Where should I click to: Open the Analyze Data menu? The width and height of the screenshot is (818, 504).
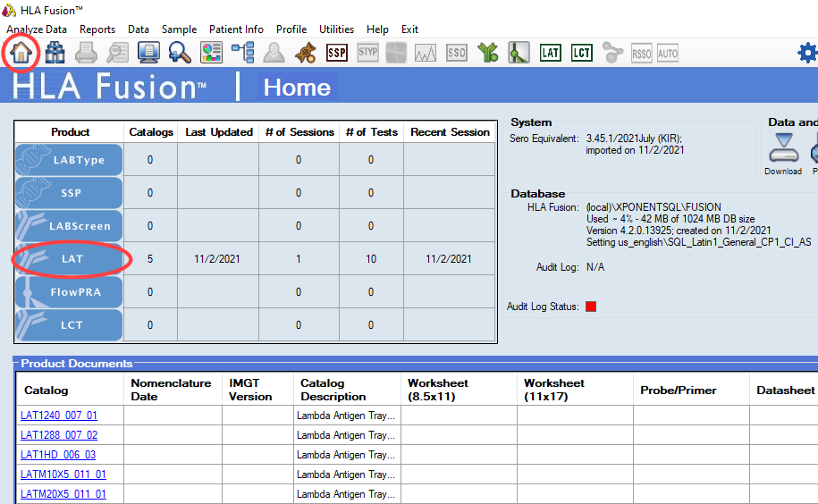pos(37,29)
